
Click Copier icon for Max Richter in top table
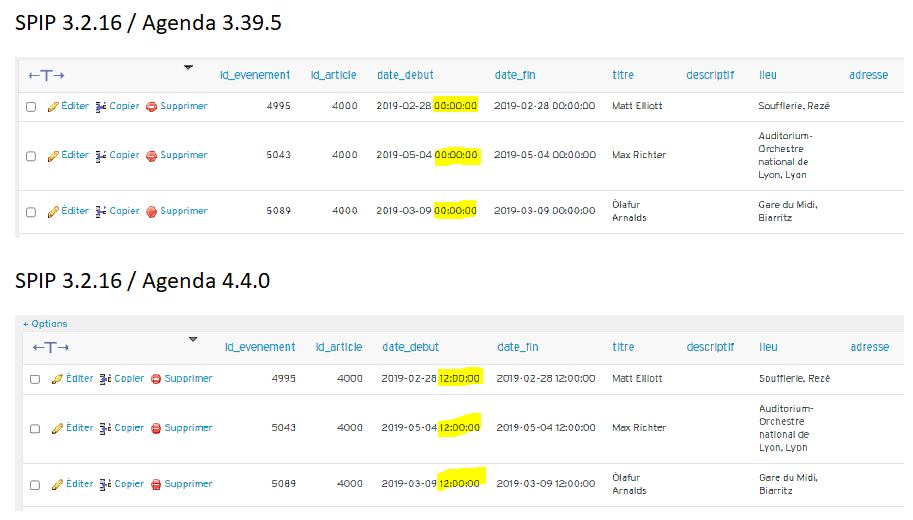coord(101,156)
